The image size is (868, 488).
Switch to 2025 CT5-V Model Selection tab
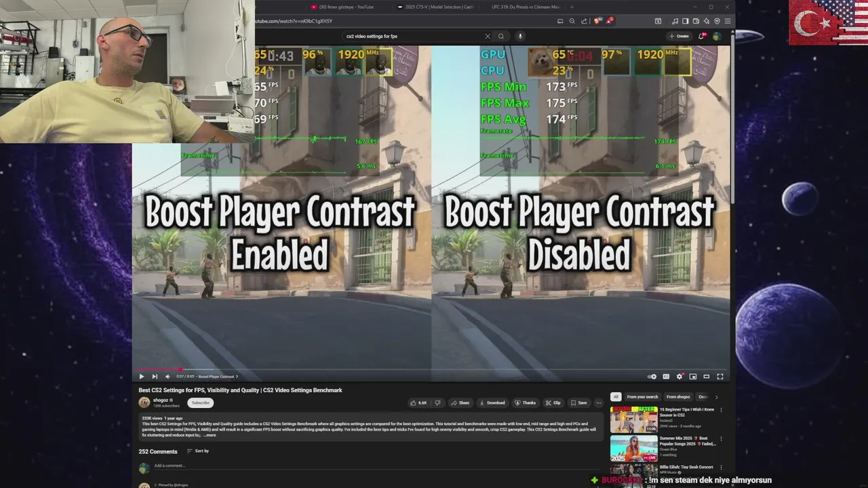(435, 7)
